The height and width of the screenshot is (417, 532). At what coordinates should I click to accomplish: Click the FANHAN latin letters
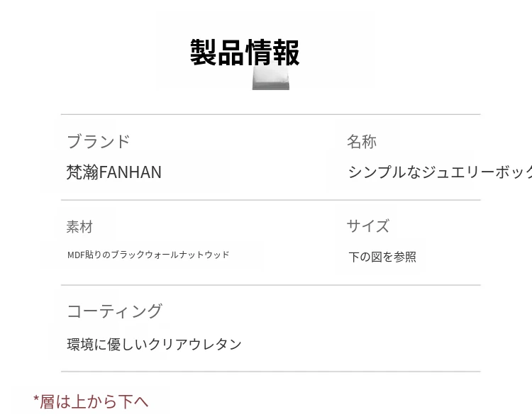(131, 172)
